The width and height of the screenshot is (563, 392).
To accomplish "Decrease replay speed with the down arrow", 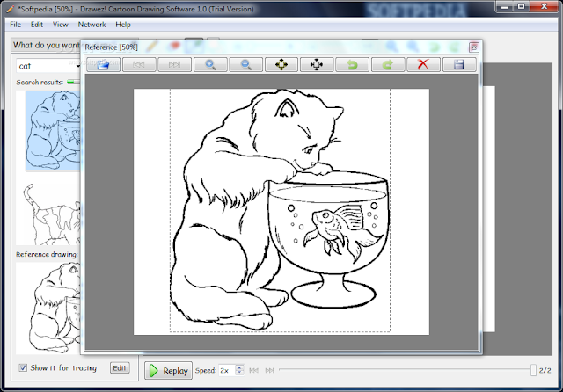I will 240,373.
